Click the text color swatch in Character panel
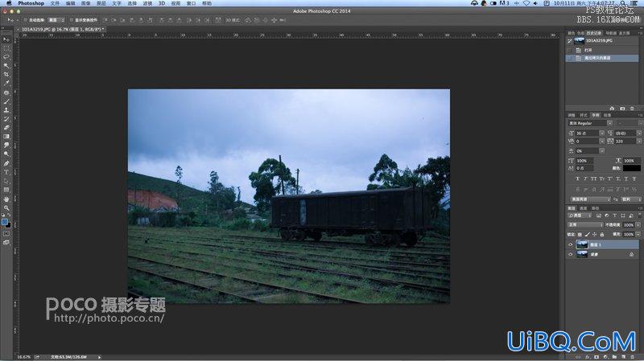644x361 pixels. [x=632, y=168]
